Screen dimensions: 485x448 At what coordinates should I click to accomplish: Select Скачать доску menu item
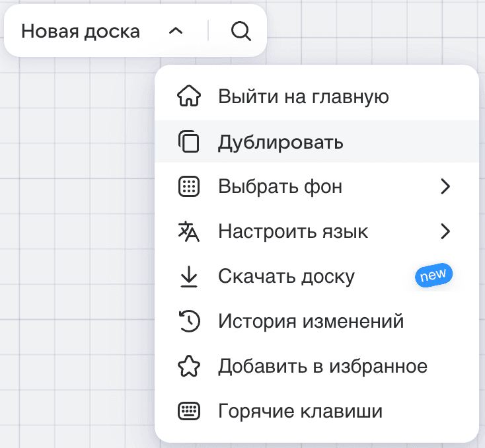coord(317,276)
